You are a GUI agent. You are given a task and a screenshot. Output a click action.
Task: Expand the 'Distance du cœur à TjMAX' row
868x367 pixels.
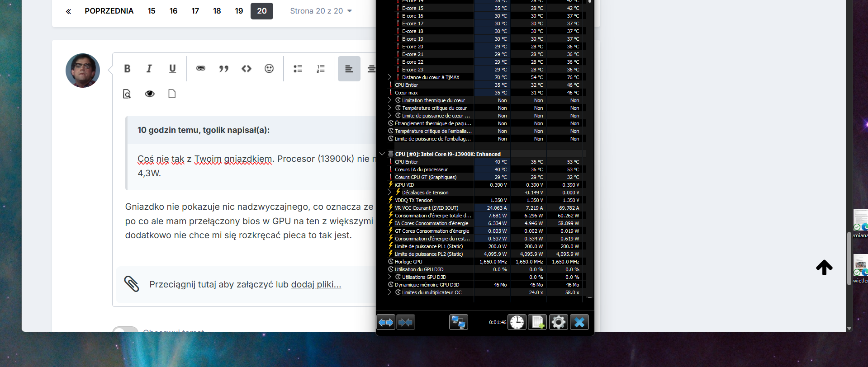389,77
